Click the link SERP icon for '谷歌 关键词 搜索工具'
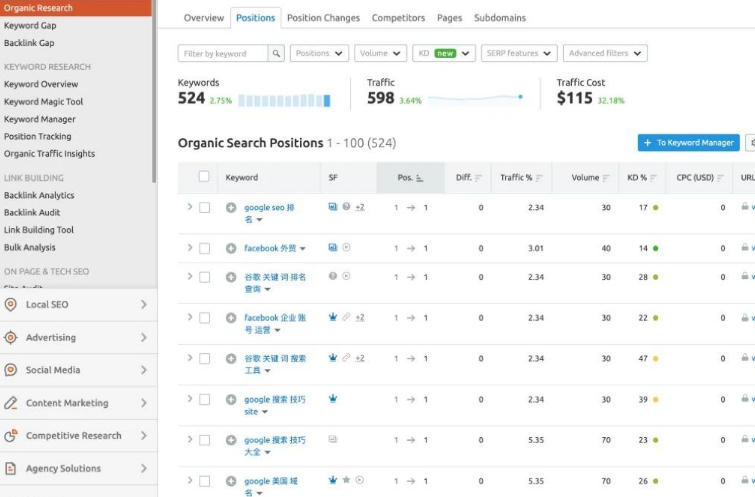 click(x=346, y=357)
